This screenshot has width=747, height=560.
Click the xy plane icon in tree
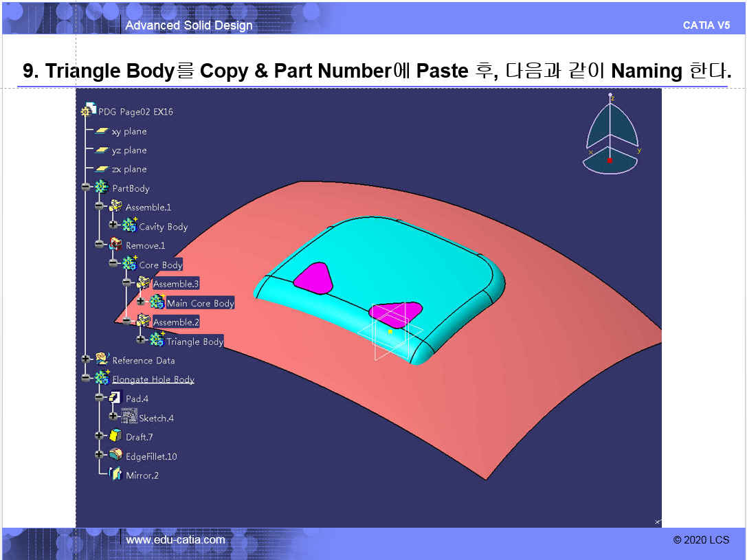(x=102, y=131)
